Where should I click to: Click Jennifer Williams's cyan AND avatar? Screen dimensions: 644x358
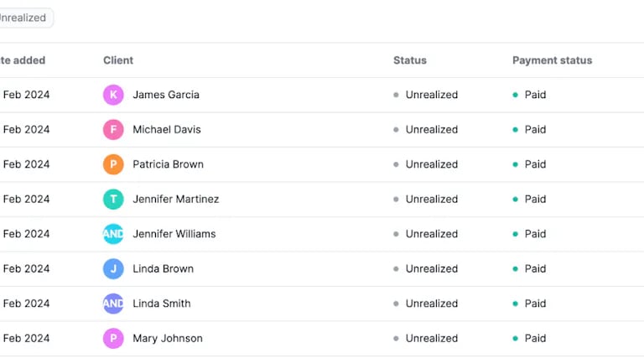point(113,234)
